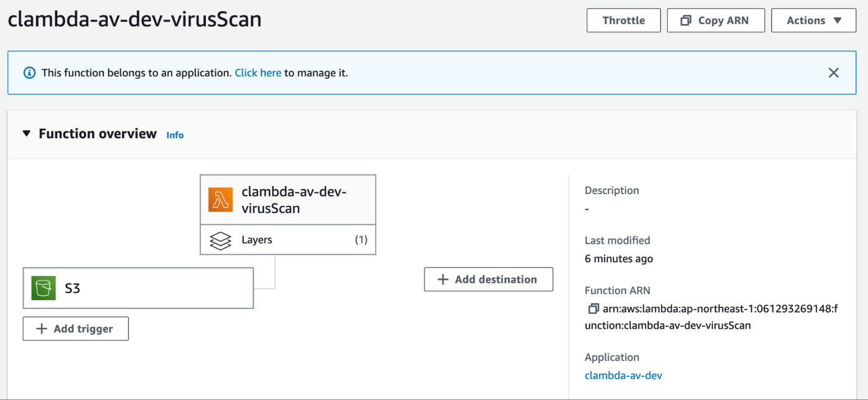This screenshot has height=400, width=868.
Task: Select the S3 trigger box
Action: point(138,288)
